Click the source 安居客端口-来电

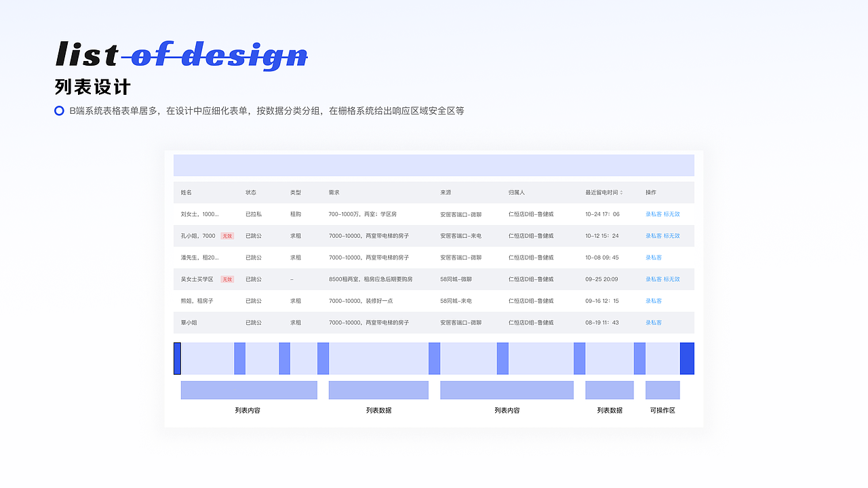point(461,236)
